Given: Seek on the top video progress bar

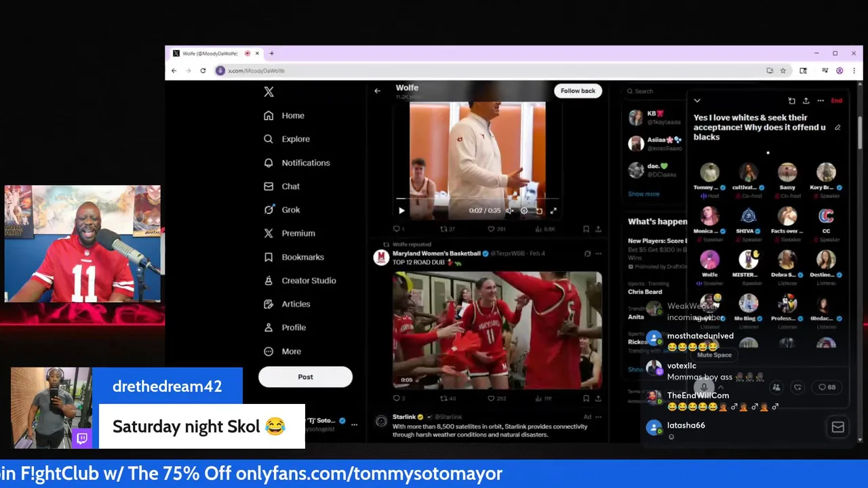Looking at the screenshot, I should pyautogui.click(x=477, y=199).
